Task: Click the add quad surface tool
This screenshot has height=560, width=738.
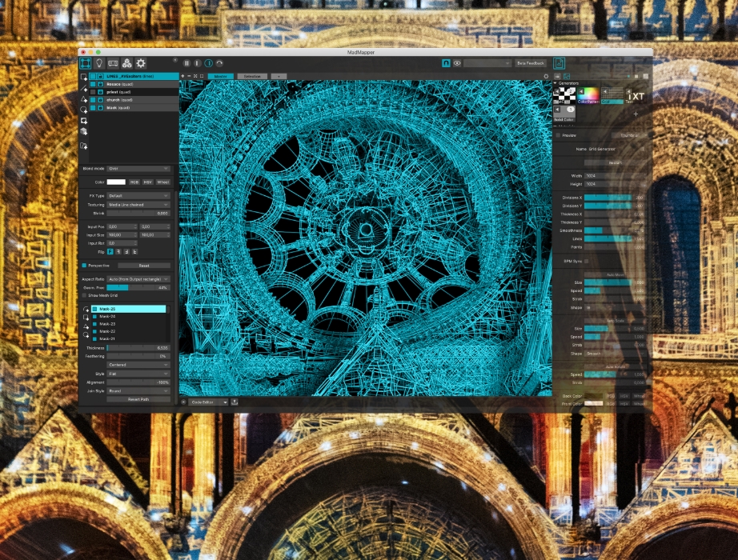Action: coord(84,78)
